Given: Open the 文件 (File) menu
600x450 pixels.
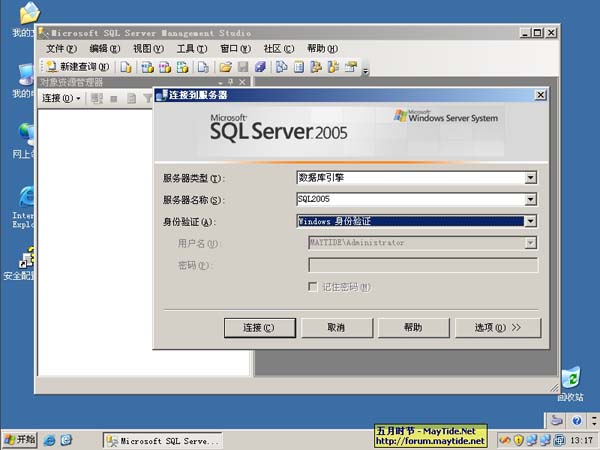Looking at the screenshot, I should point(61,48).
